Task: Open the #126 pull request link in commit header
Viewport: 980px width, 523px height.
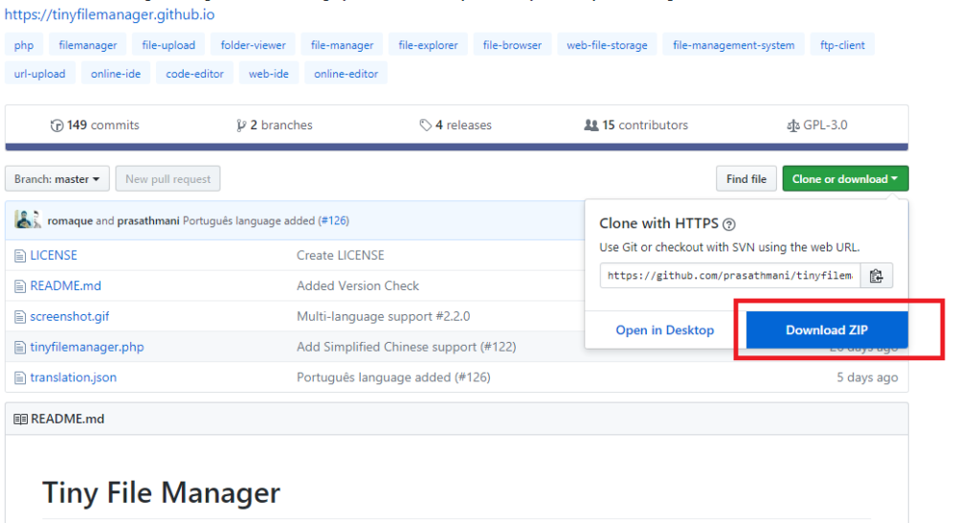Action: click(333, 220)
